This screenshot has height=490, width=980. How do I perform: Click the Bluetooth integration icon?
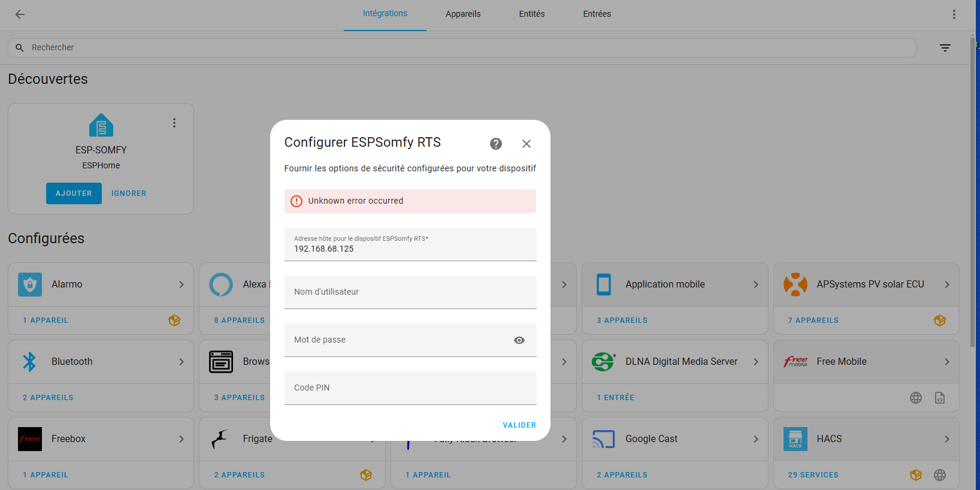30,362
